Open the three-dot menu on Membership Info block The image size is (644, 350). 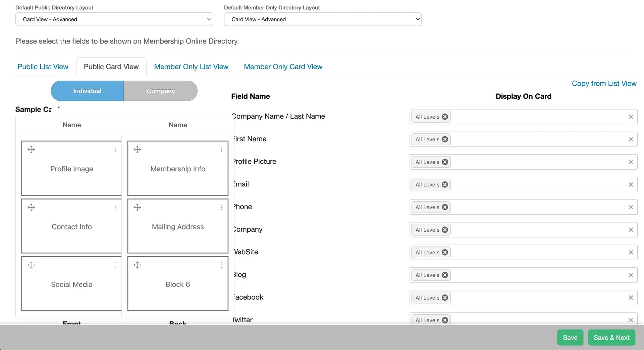221,149
